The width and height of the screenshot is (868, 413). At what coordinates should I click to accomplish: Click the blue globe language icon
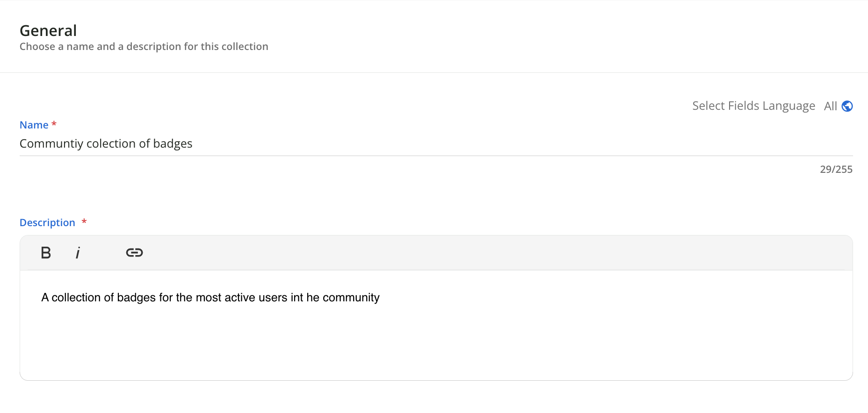[x=847, y=106]
